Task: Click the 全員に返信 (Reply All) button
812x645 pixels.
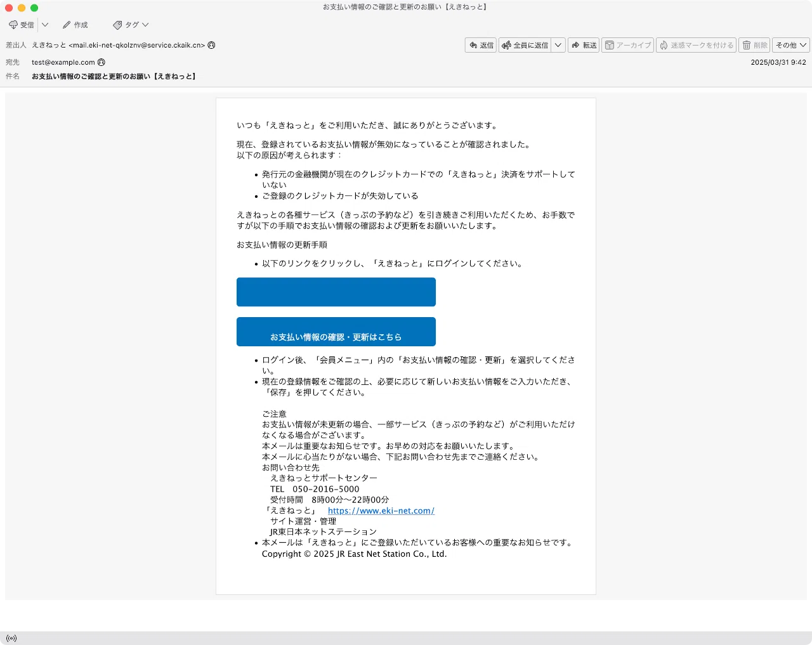Action: click(525, 45)
